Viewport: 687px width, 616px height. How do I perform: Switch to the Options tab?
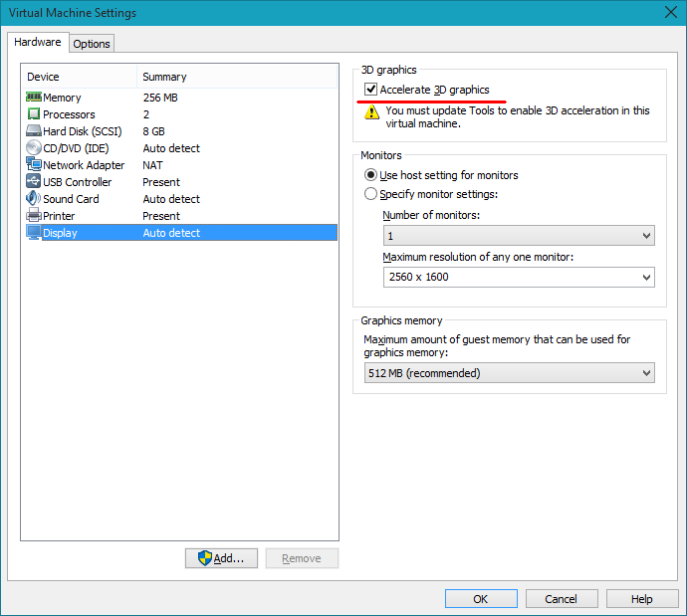(92, 44)
